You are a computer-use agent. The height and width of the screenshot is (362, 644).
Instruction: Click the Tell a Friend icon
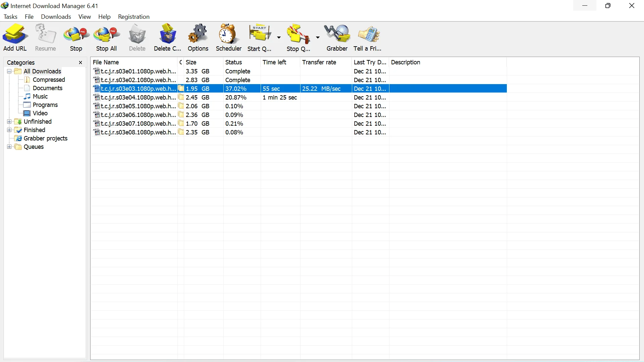pos(367,38)
